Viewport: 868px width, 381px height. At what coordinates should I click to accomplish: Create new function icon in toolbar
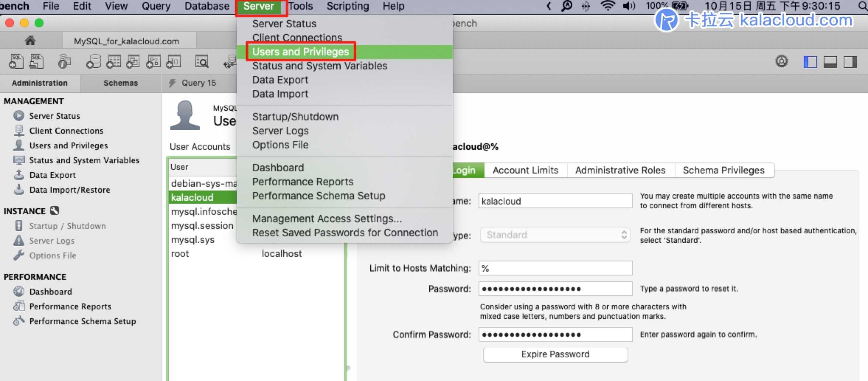point(173,61)
